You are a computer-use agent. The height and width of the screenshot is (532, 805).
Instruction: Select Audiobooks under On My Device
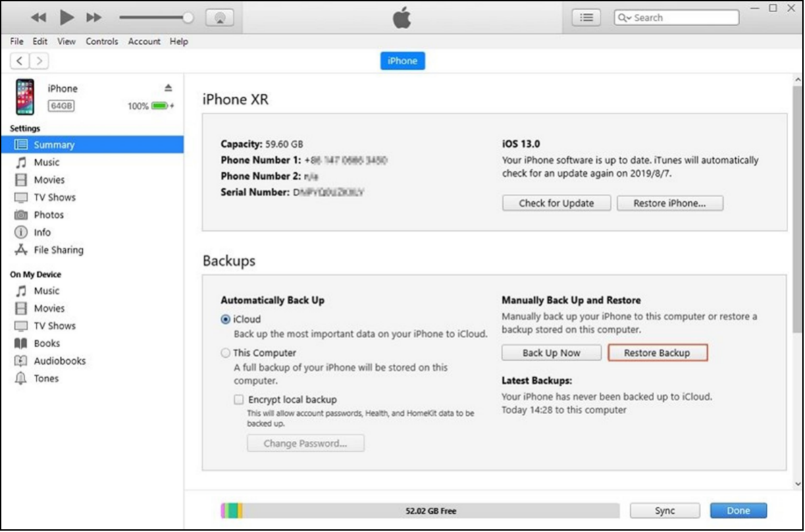point(59,361)
